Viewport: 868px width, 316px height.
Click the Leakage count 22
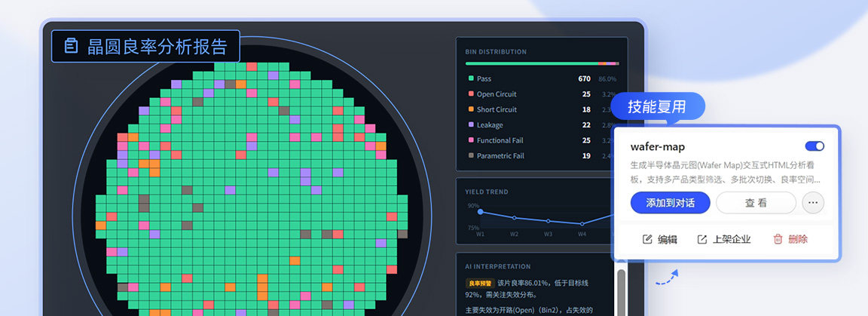(x=586, y=125)
